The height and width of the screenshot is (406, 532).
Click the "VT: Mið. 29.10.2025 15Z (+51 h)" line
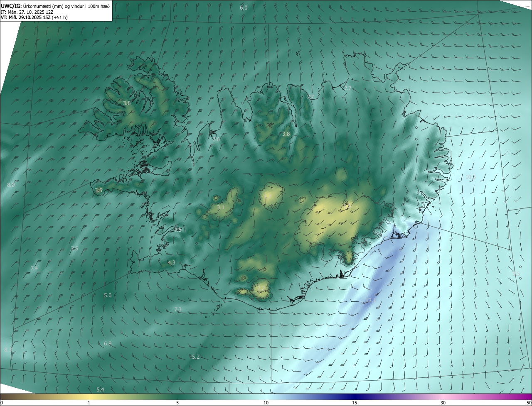coord(34,17)
